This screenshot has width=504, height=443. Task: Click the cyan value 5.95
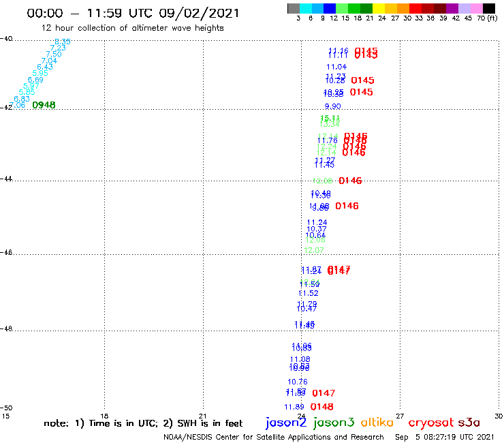(x=40, y=73)
